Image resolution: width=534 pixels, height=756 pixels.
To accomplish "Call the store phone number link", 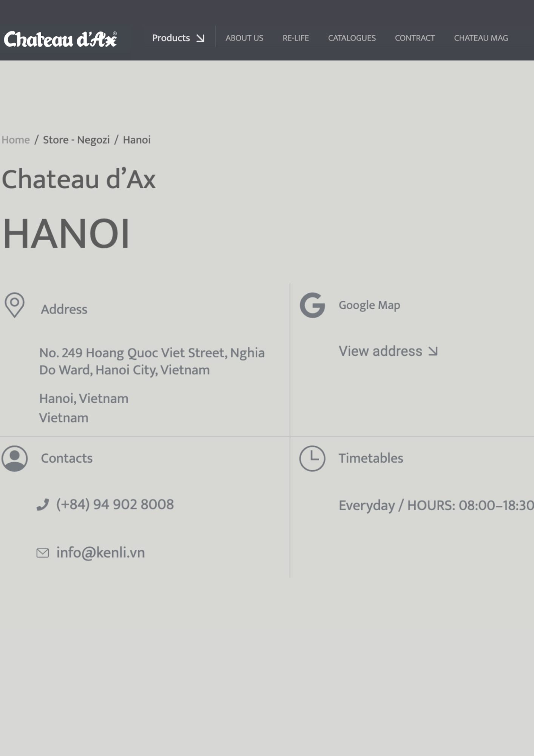I will click(x=115, y=504).
